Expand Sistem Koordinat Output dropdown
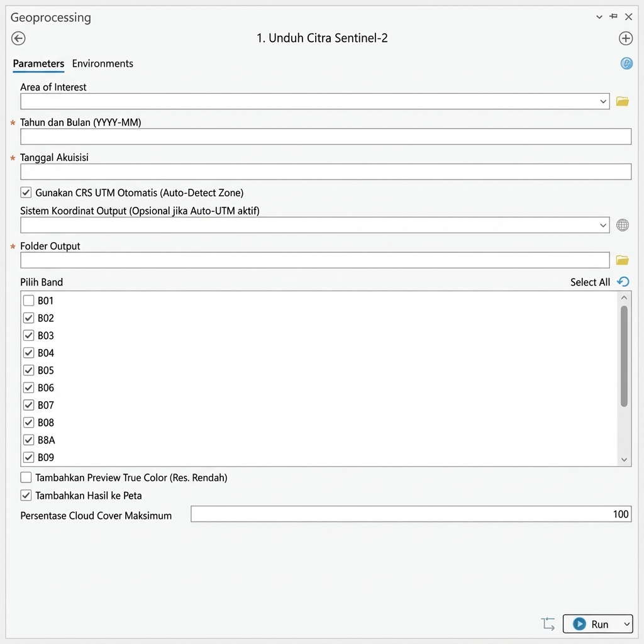This screenshot has width=644, height=644. 603,225
